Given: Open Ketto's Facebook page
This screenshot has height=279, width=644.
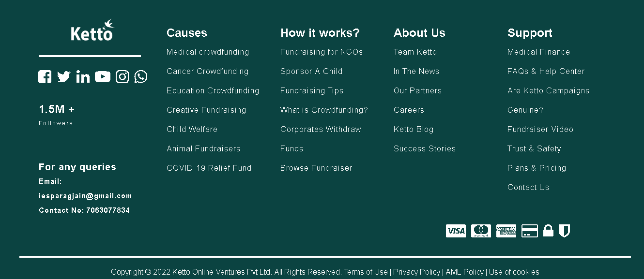Looking at the screenshot, I should tap(45, 76).
